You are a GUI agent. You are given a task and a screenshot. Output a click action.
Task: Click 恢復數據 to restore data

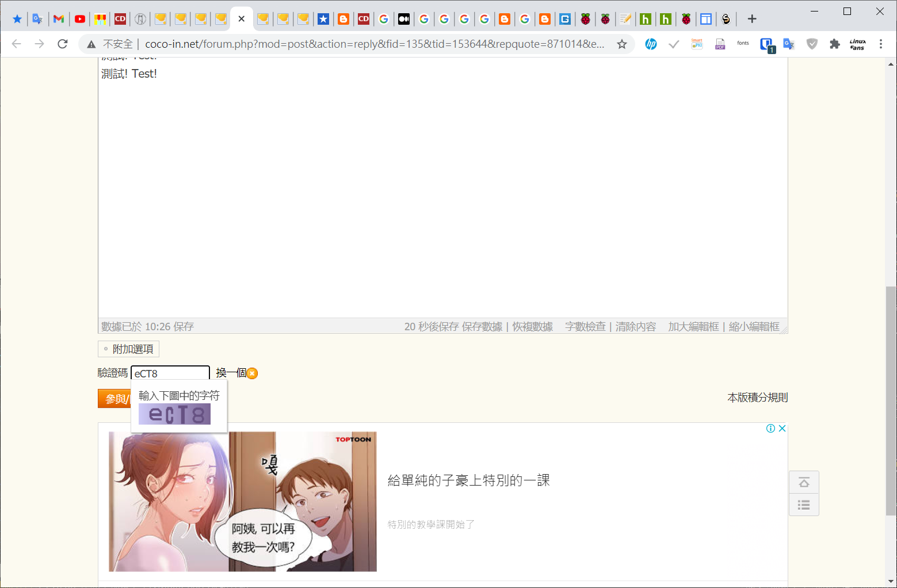[x=533, y=327]
